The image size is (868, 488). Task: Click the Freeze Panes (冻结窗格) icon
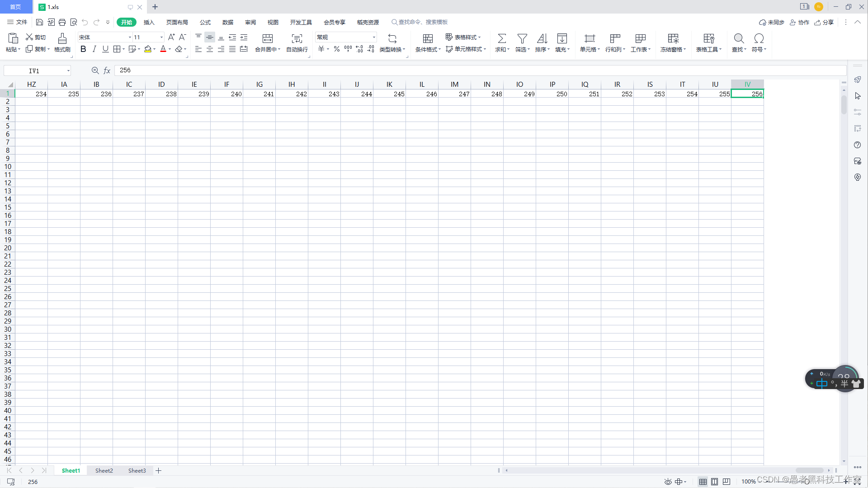(673, 39)
